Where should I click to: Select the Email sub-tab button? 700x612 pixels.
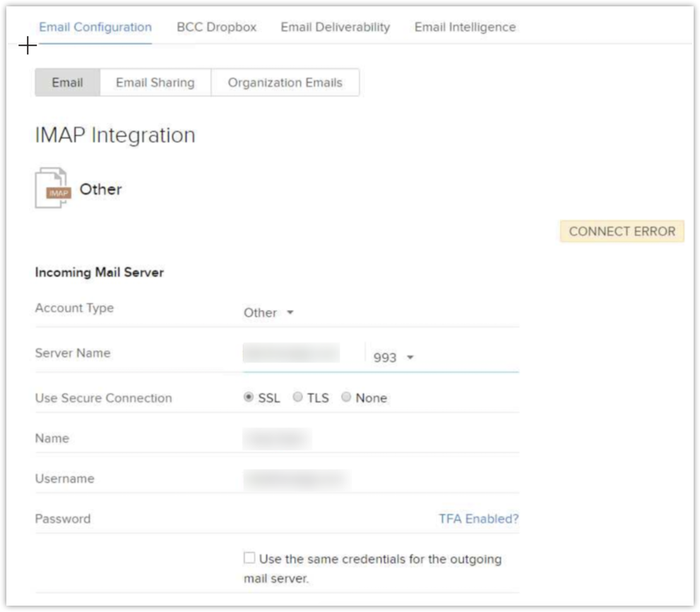pyautogui.click(x=67, y=83)
